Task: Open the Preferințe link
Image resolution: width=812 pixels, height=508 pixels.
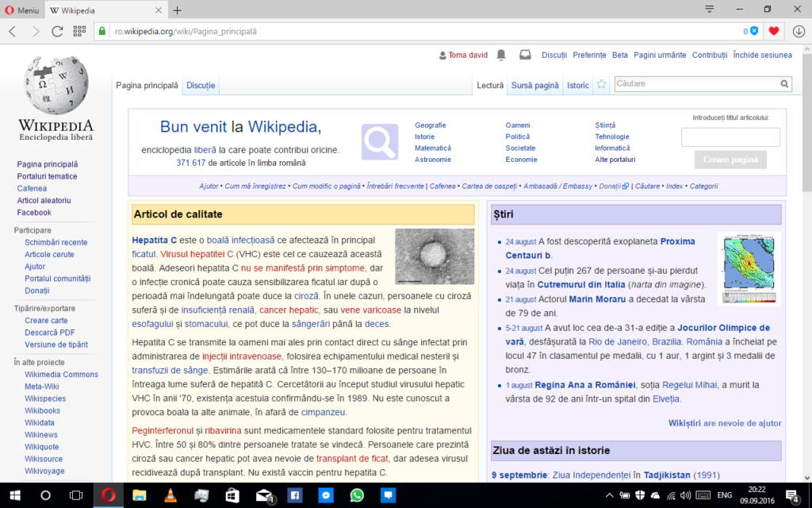Action: [x=589, y=55]
